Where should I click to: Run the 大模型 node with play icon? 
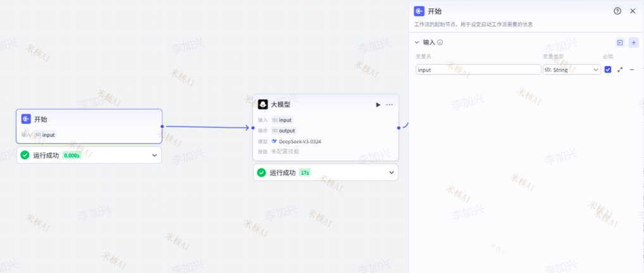tap(378, 105)
